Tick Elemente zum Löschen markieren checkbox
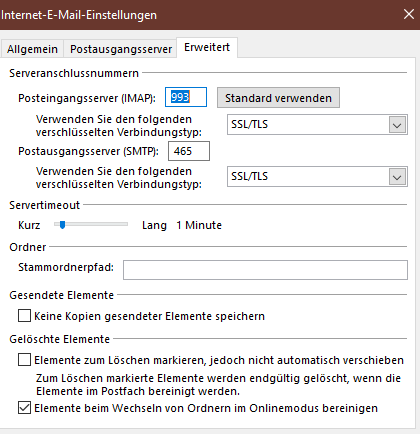This screenshot has width=420, height=434. (x=24, y=360)
